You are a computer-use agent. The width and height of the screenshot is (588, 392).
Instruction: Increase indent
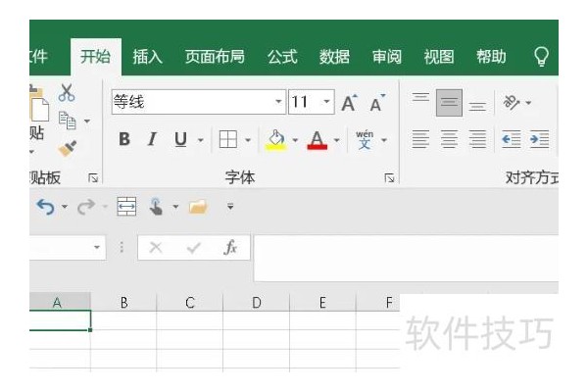coord(540,139)
